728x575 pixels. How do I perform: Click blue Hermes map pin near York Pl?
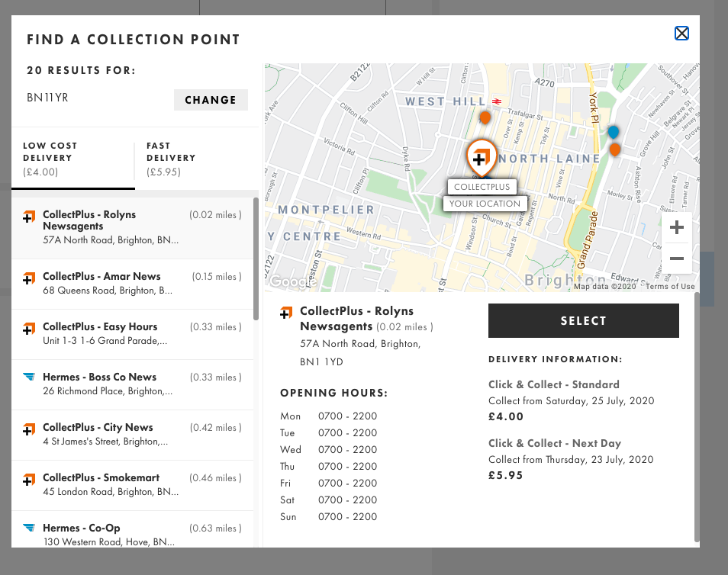[614, 132]
